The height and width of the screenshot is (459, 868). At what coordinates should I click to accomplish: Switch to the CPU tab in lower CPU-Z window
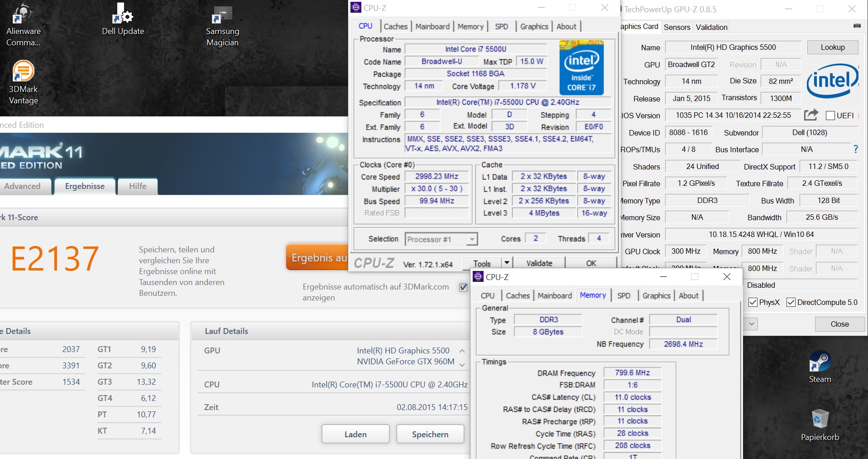[488, 295]
